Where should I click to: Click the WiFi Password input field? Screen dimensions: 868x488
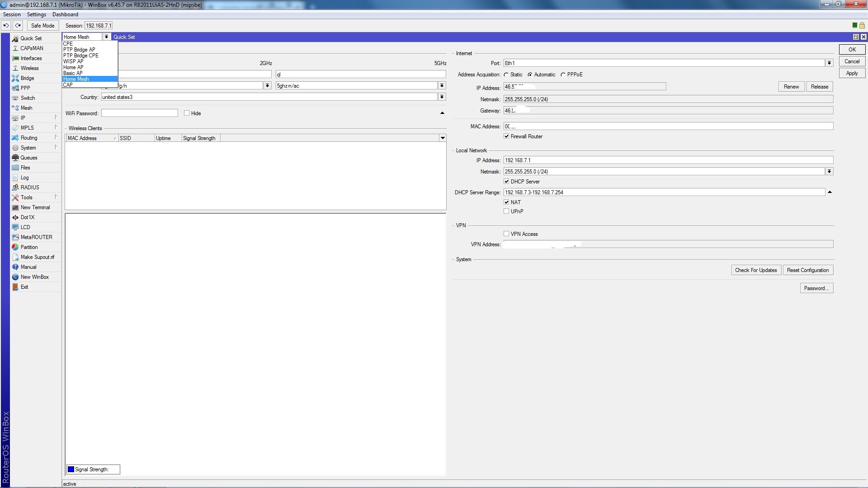tap(139, 113)
